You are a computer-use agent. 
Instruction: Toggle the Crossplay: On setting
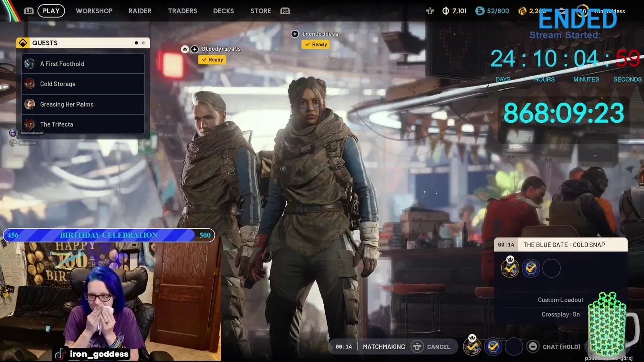(560, 314)
